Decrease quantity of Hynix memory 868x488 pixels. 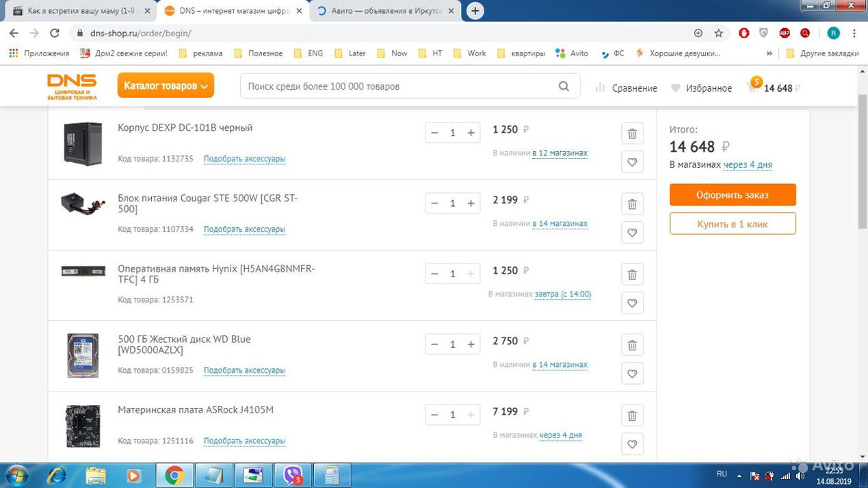[434, 274]
